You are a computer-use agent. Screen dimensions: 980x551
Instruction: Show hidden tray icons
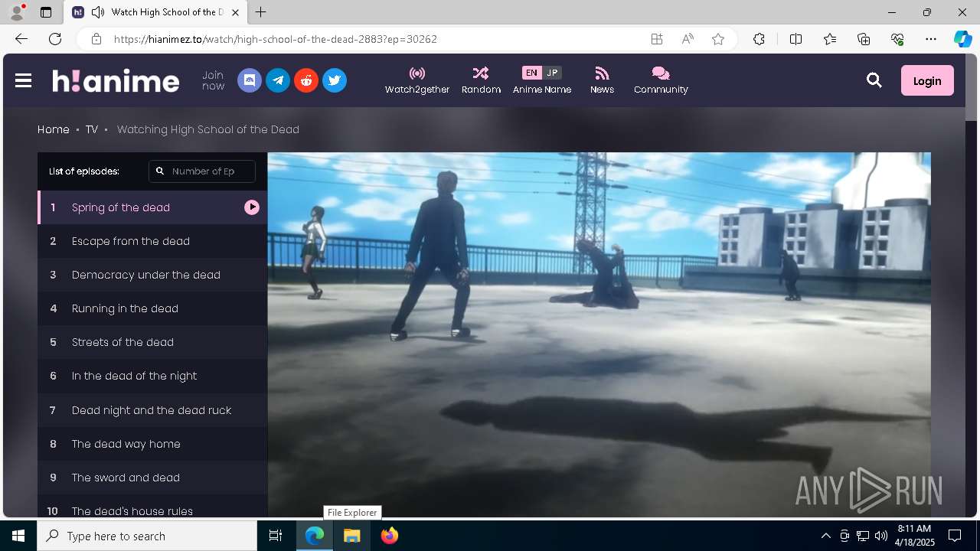coord(825,536)
